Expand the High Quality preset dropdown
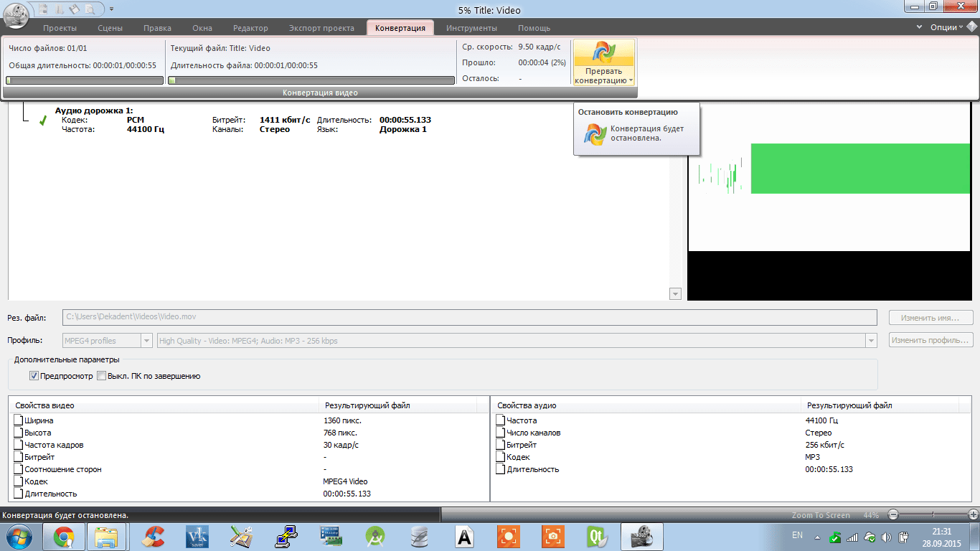This screenshot has width=980, height=551. click(872, 341)
